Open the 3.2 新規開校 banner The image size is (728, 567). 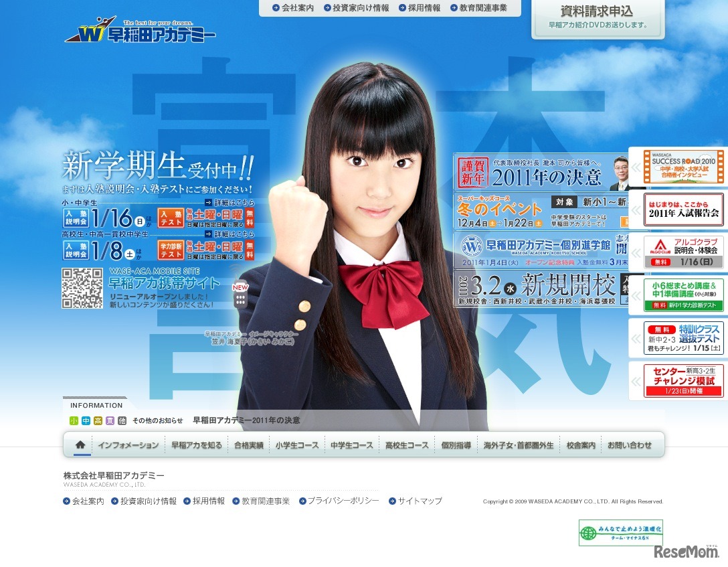[x=541, y=289]
